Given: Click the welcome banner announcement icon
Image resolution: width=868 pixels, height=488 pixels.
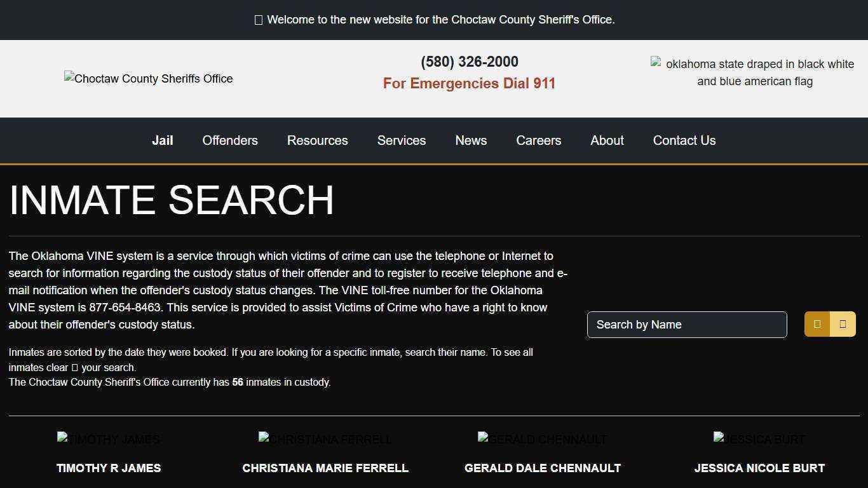Looking at the screenshot, I should (x=259, y=20).
